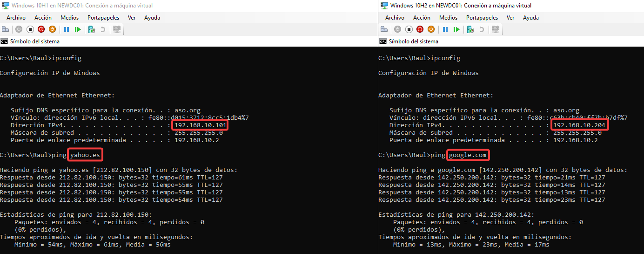Save Windows 10H1 VM state with the orange icon
The image size is (644, 254).
click(x=53, y=29)
